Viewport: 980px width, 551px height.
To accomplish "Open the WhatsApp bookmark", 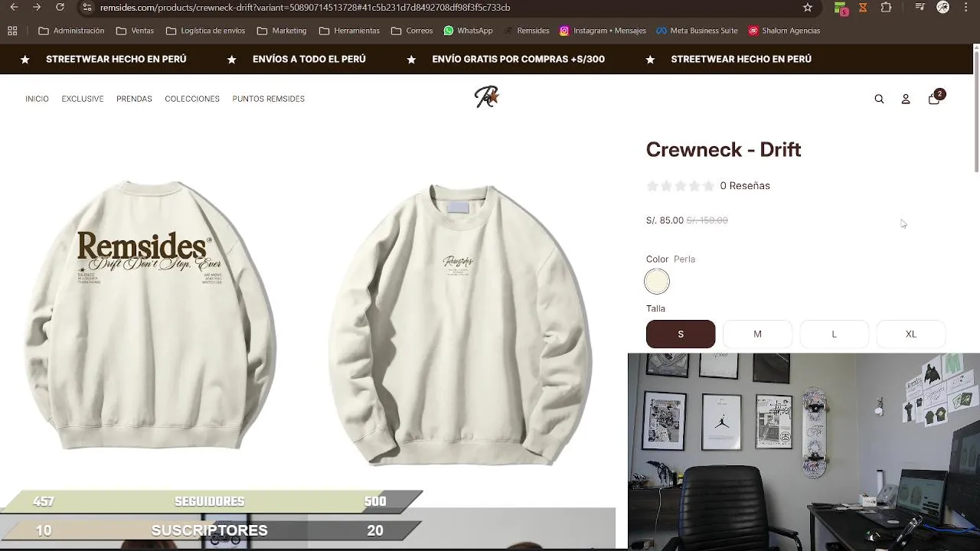I will 468,31.
